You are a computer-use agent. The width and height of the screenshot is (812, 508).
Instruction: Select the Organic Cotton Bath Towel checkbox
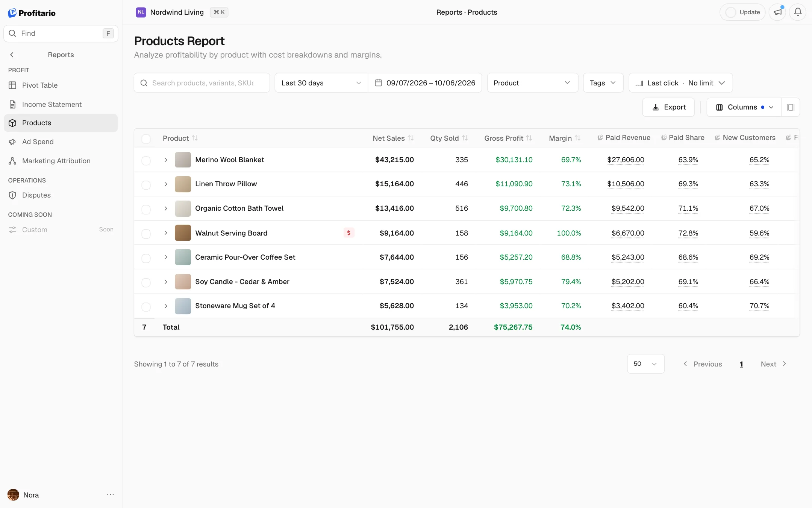[146, 209]
